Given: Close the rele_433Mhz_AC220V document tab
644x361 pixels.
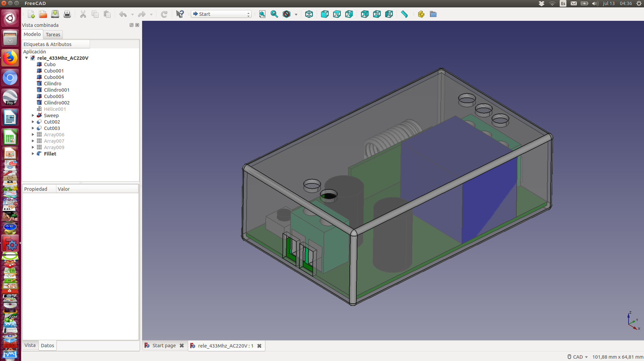Looking at the screenshot, I should pyautogui.click(x=259, y=346).
